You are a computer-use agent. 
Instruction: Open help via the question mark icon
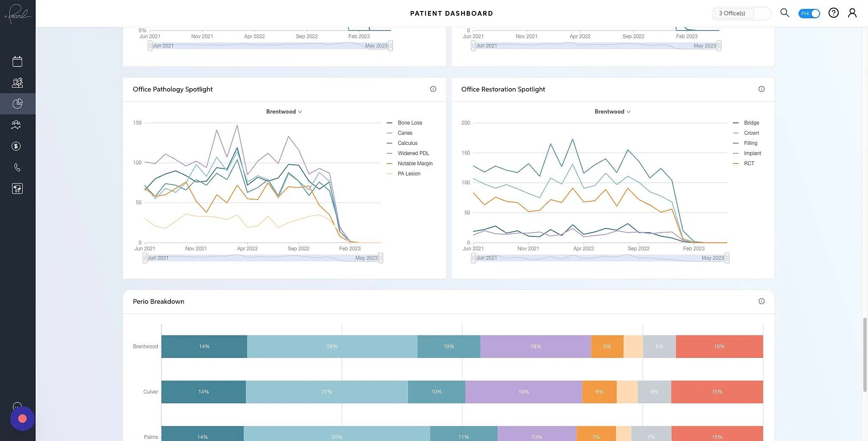[833, 13]
